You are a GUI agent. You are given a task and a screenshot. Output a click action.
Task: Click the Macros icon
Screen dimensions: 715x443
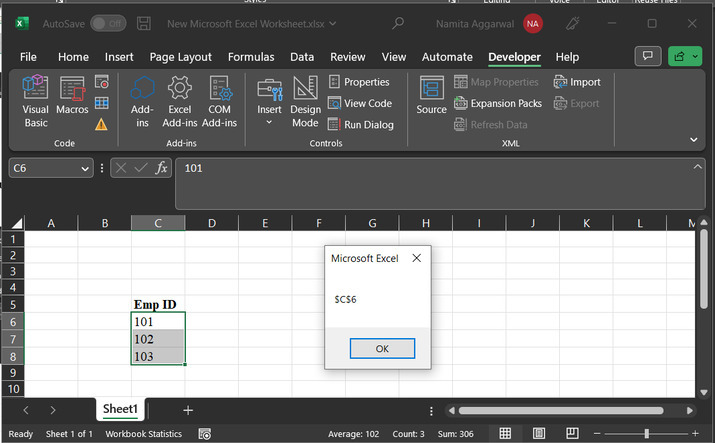click(72, 101)
